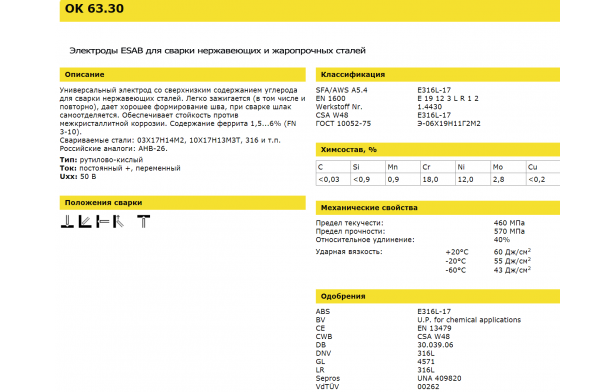Select the horizontal fillet weld position icon
Viewport: 616px width, 392px height.
[x=85, y=222]
